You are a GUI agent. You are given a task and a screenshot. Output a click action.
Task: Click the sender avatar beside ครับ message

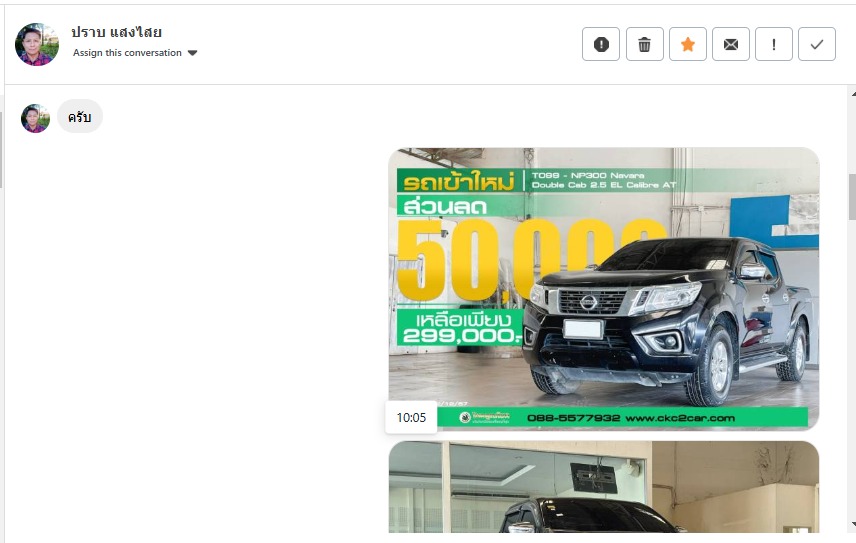pos(35,118)
